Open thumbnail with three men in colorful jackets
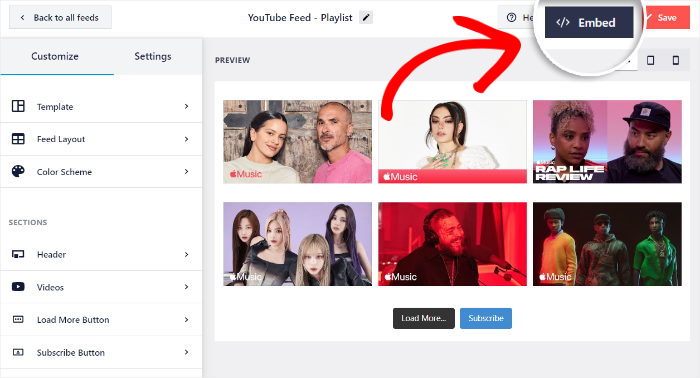 click(x=607, y=244)
